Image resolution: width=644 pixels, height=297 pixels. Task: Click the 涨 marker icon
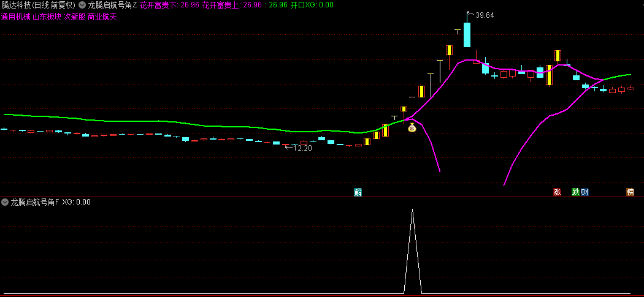pos(557,192)
